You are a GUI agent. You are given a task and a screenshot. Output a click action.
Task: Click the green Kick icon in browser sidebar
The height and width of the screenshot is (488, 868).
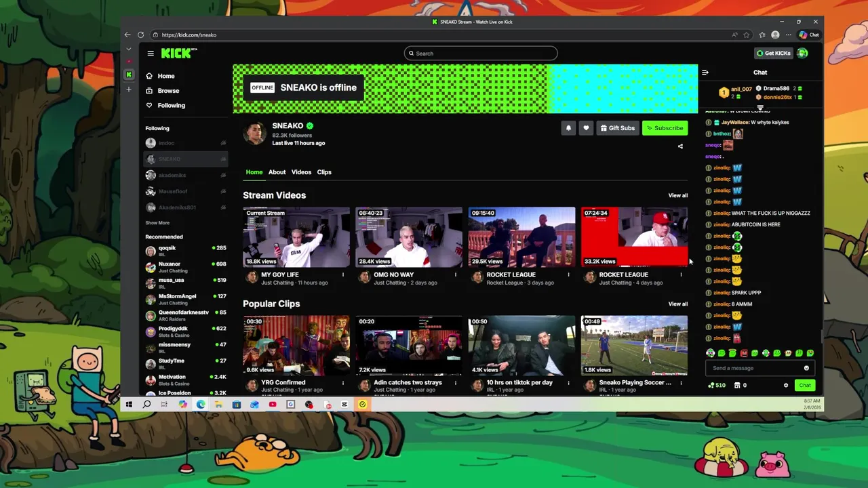click(x=129, y=75)
